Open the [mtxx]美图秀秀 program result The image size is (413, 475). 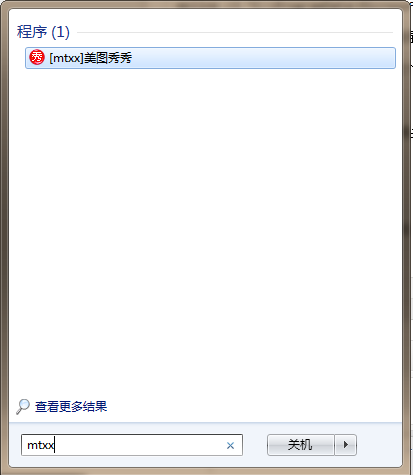210,58
